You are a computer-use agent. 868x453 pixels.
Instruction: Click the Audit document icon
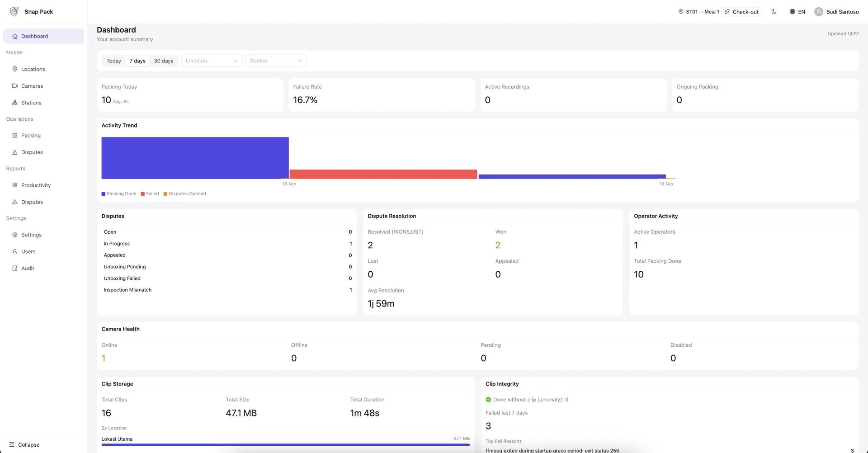tap(15, 269)
